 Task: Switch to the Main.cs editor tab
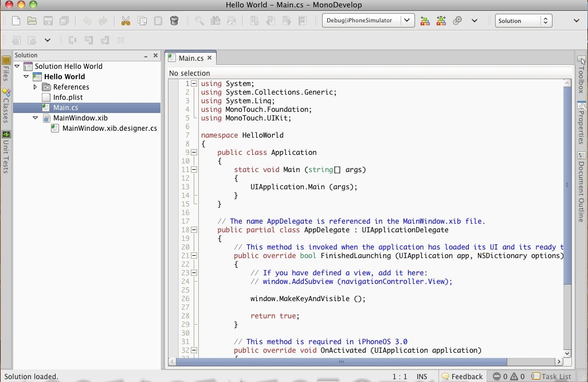[x=190, y=58]
